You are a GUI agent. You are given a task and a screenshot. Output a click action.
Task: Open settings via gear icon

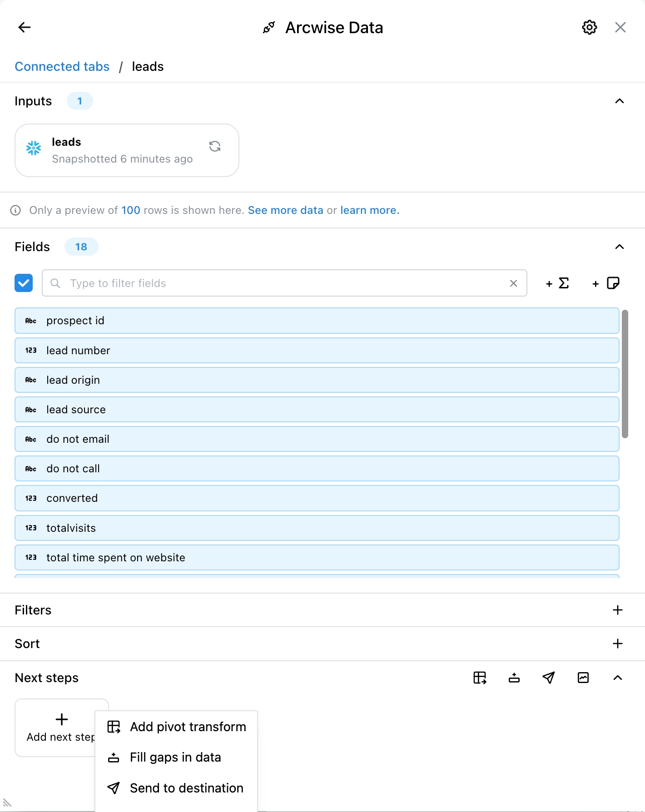click(x=589, y=27)
